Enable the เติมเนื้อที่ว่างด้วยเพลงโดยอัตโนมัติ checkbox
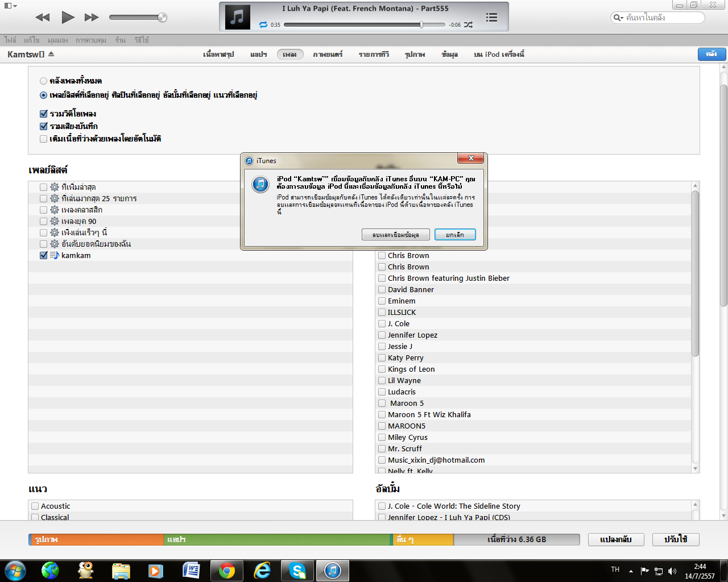Screen dimensions: 728x582 point(43,139)
